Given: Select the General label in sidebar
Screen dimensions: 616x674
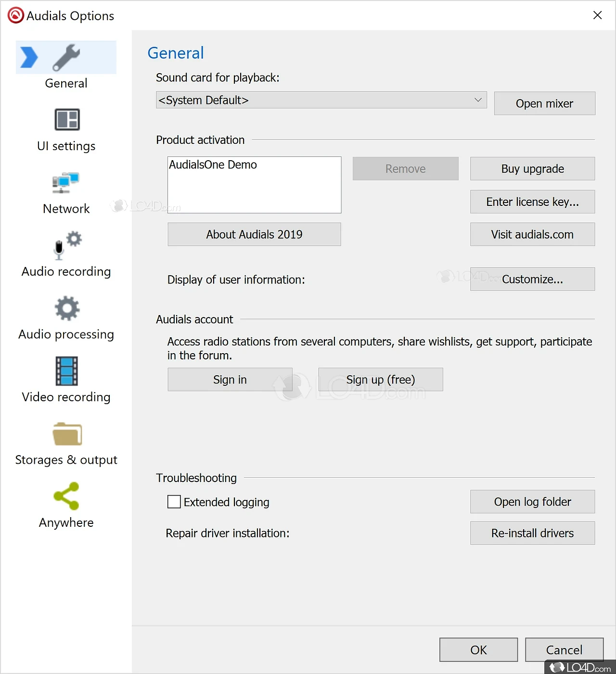Looking at the screenshot, I should tap(66, 83).
